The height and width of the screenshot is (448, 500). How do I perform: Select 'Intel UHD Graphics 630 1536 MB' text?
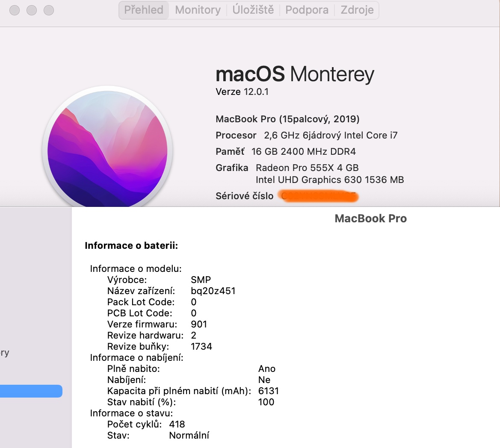coord(330,180)
